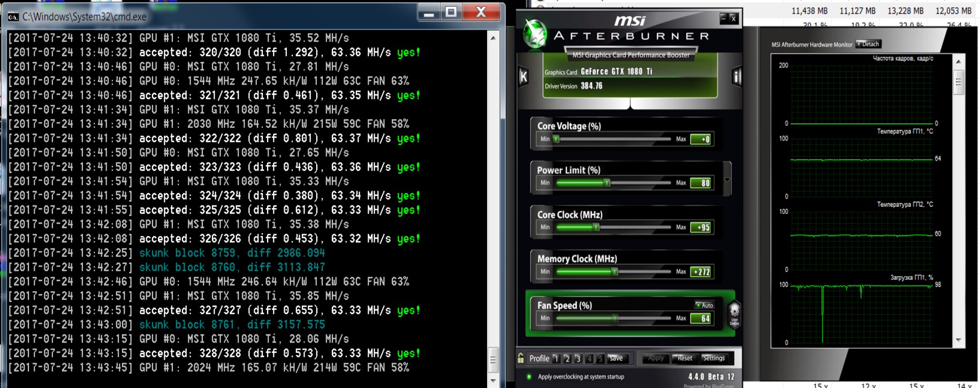The height and width of the screenshot is (388, 980).
Task: Click the Core Clock value field +95
Action: click(701, 227)
